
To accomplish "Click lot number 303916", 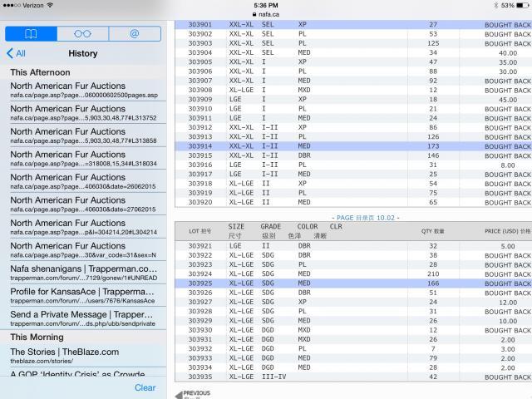I will click(200, 165).
